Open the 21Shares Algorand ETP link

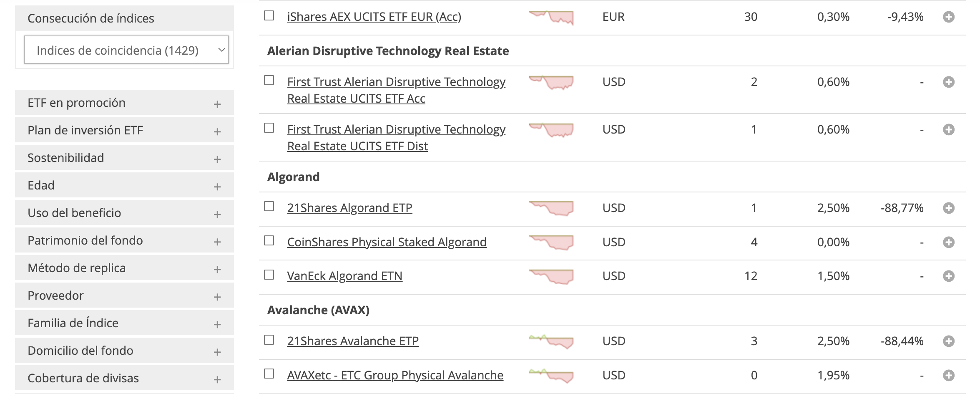pyautogui.click(x=349, y=208)
